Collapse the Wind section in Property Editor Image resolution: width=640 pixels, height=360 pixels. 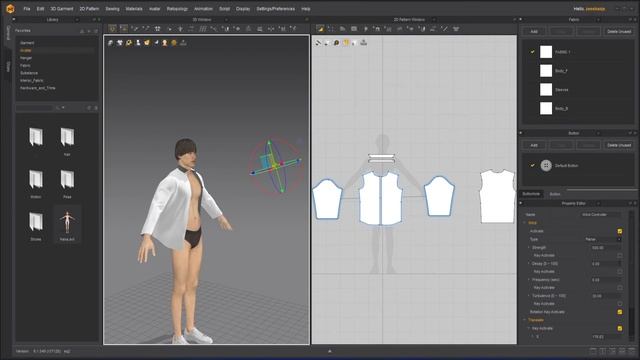point(525,223)
